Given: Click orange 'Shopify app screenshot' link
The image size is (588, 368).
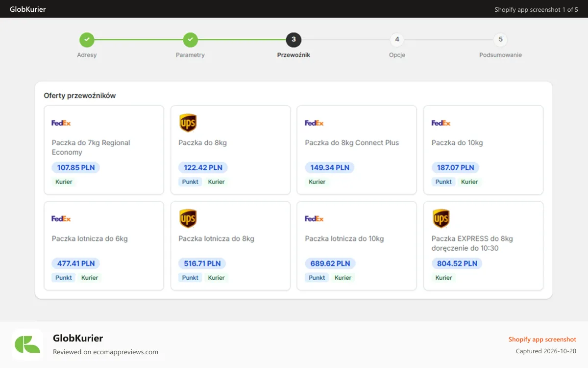Looking at the screenshot, I should click(x=542, y=339).
